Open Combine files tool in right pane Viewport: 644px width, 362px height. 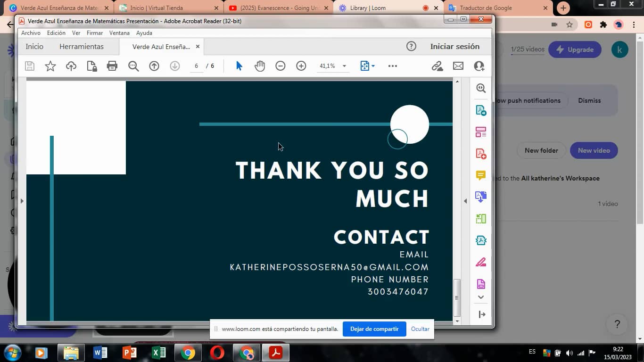click(x=481, y=197)
